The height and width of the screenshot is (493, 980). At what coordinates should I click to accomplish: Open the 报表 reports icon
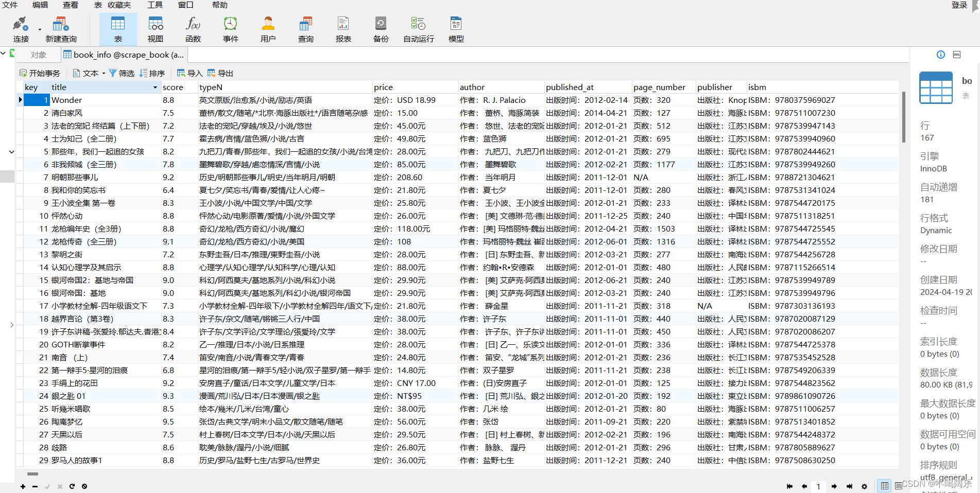point(343,29)
